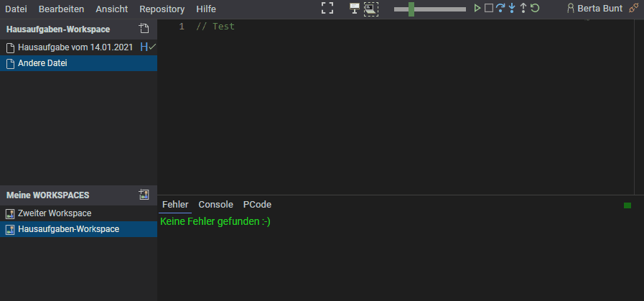This screenshot has height=301, width=644.
Task: Click the green Restart program icon
Action: click(535, 9)
